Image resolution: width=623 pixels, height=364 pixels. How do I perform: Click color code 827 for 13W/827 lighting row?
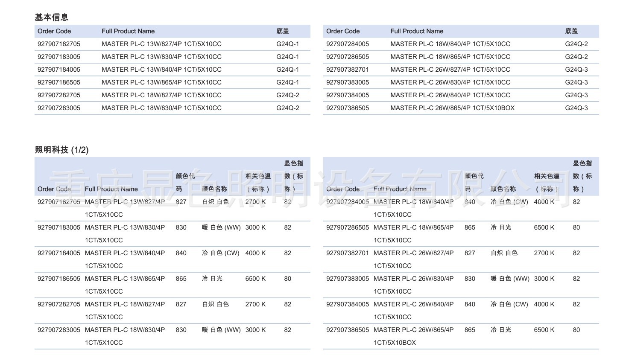(181, 202)
